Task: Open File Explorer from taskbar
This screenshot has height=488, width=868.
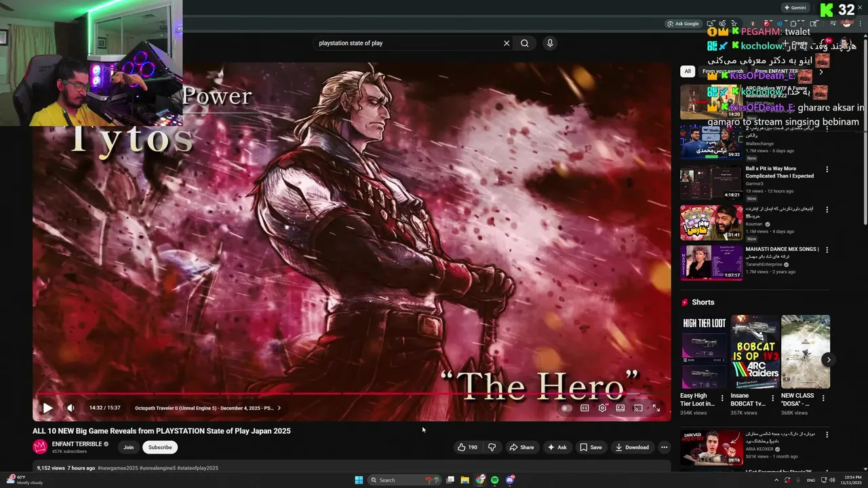Action: pyautogui.click(x=465, y=480)
